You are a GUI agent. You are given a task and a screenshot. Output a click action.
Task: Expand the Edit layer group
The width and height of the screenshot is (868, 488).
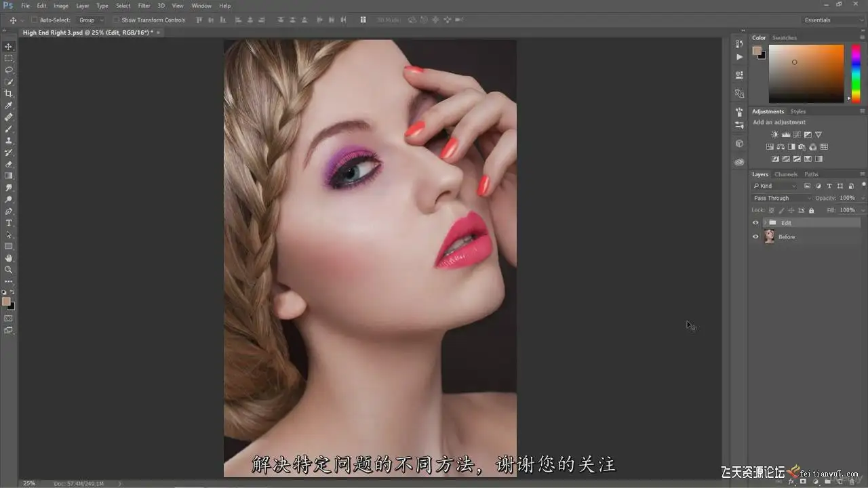point(764,223)
